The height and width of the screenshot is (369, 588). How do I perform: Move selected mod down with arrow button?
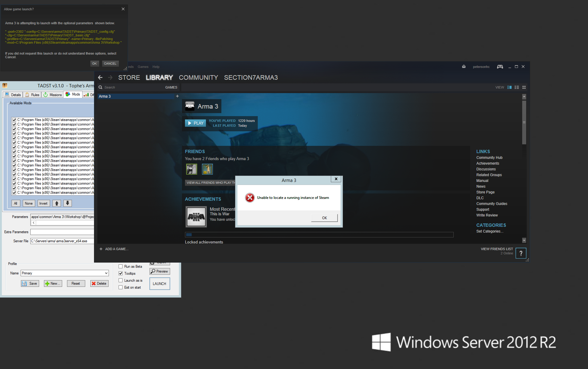coord(68,203)
